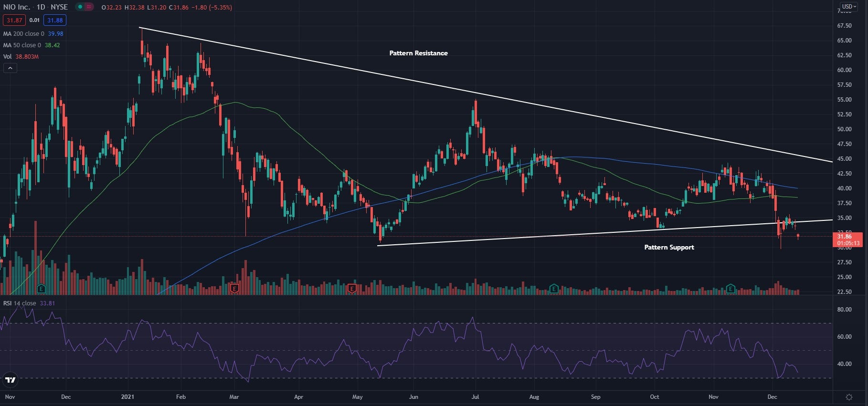Click the 37.50 price scale label
The width and height of the screenshot is (868, 406).
(844, 203)
